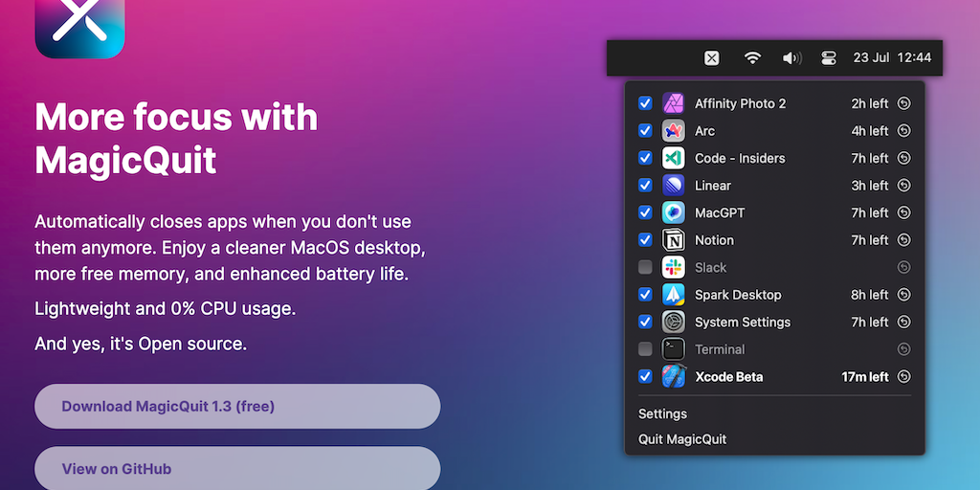Click the Terminal app icon

pyautogui.click(x=673, y=349)
